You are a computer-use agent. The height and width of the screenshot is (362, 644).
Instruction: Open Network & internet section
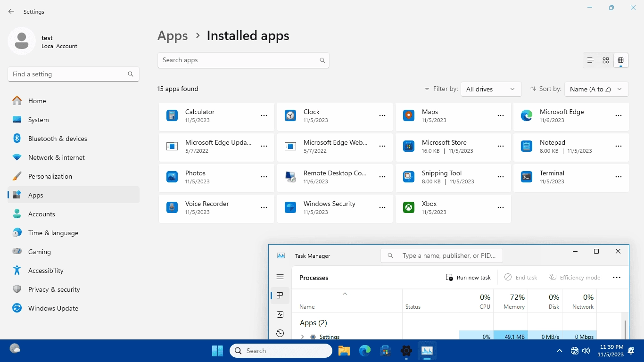(74, 157)
